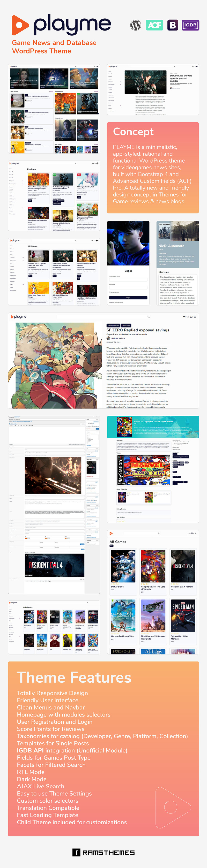The width and height of the screenshot is (207, 868).
Task: Click the playme logo in SF ZERO article header
Action: pyautogui.click(x=19, y=317)
